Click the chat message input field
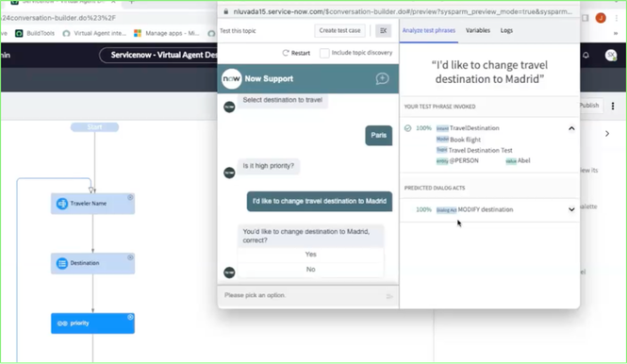The image size is (627, 364). tap(302, 295)
